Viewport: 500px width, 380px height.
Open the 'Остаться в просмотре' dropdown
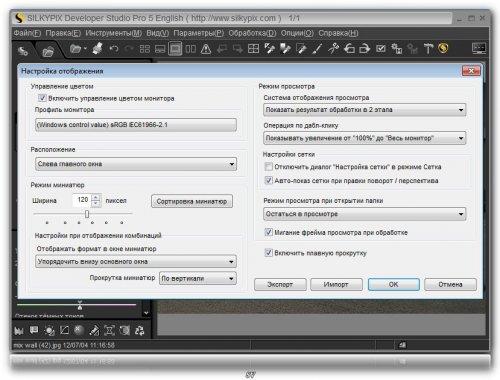364,214
